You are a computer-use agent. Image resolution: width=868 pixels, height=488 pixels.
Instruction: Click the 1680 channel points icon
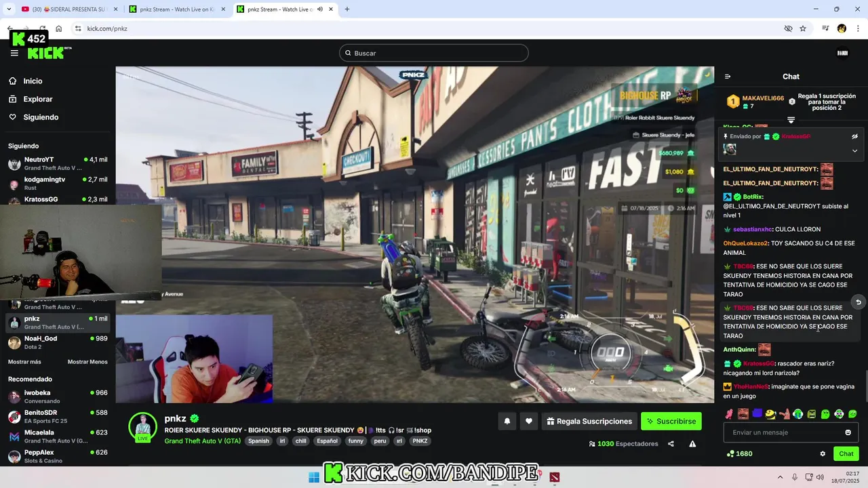click(x=730, y=453)
